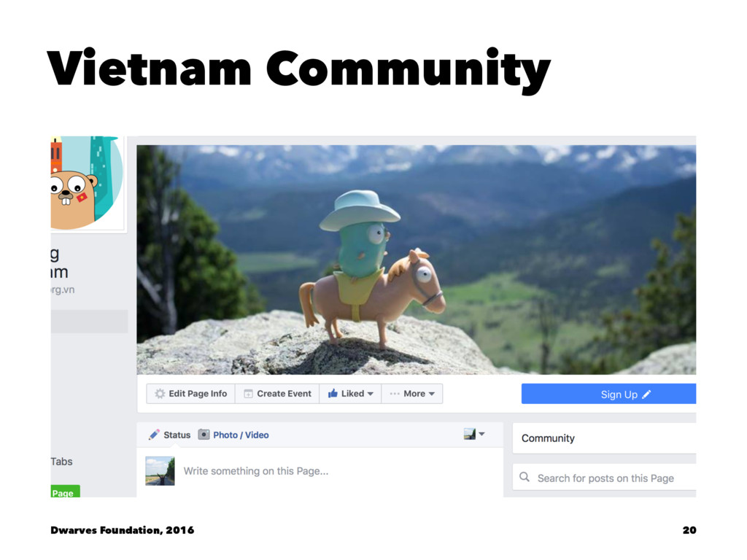Click the gopher profile picture thumbnail
The image size is (747, 560).
(x=87, y=183)
